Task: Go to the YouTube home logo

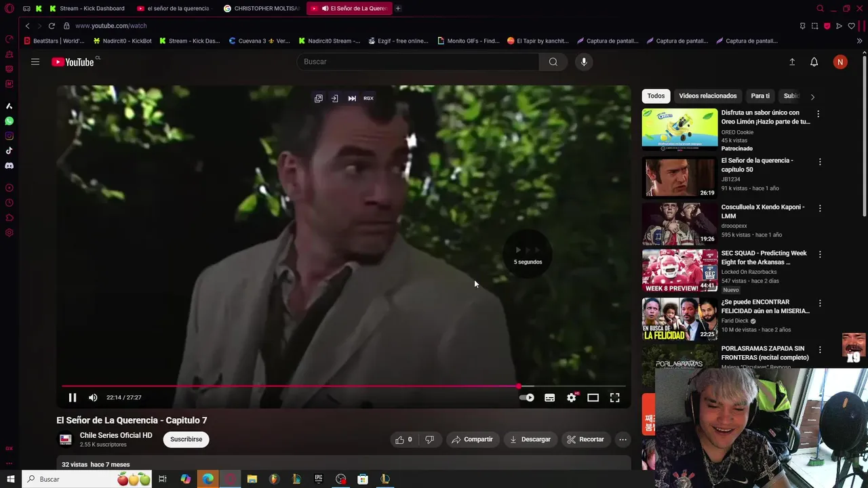Action: (x=73, y=62)
